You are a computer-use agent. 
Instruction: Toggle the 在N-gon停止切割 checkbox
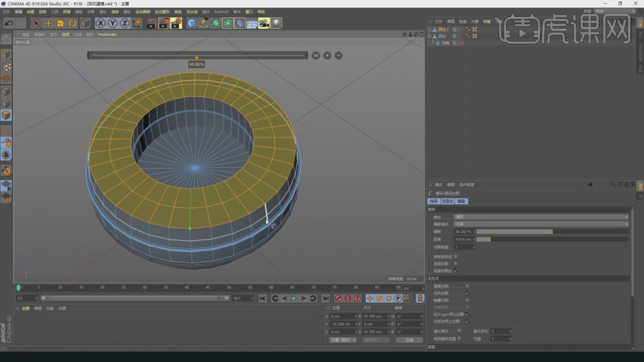click(467, 314)
